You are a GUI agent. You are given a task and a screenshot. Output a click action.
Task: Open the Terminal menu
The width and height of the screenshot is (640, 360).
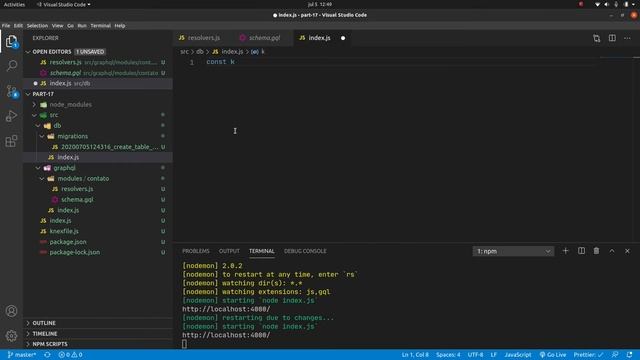[100, 25]
